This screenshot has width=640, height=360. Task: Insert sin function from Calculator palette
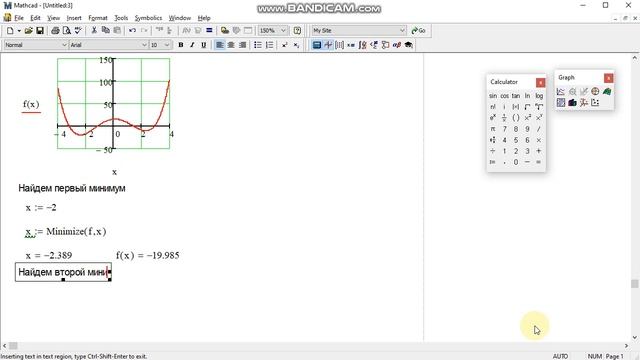click(x=493, y=96)
